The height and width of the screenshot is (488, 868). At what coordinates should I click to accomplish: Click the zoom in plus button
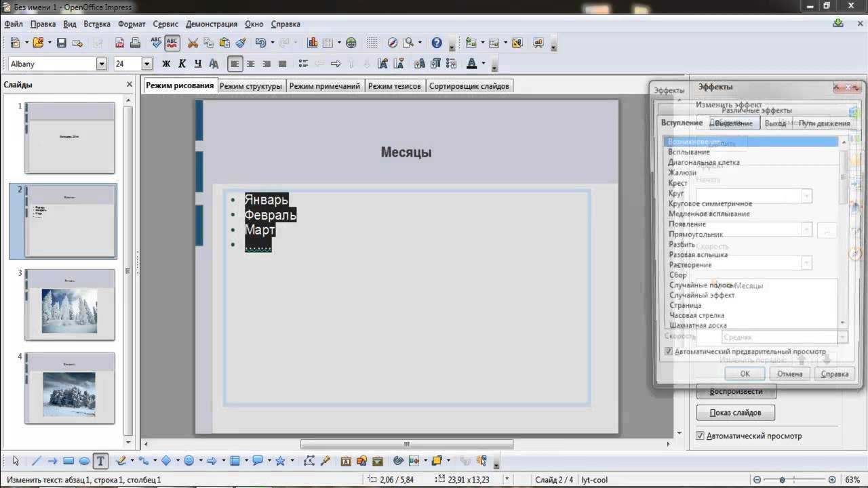coord(833,479)
